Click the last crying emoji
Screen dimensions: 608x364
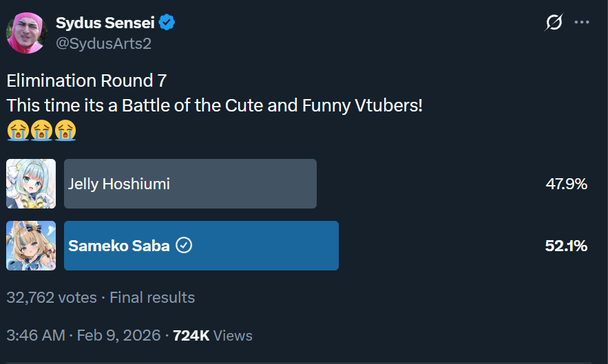[65, 129]
